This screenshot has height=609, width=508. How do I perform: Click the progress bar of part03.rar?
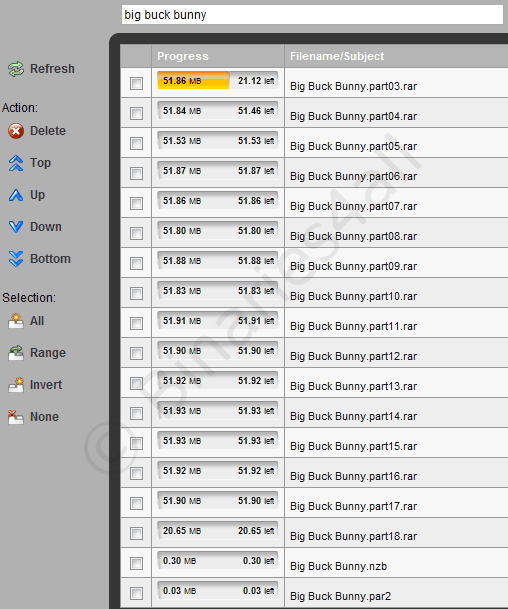coord(218,80)
